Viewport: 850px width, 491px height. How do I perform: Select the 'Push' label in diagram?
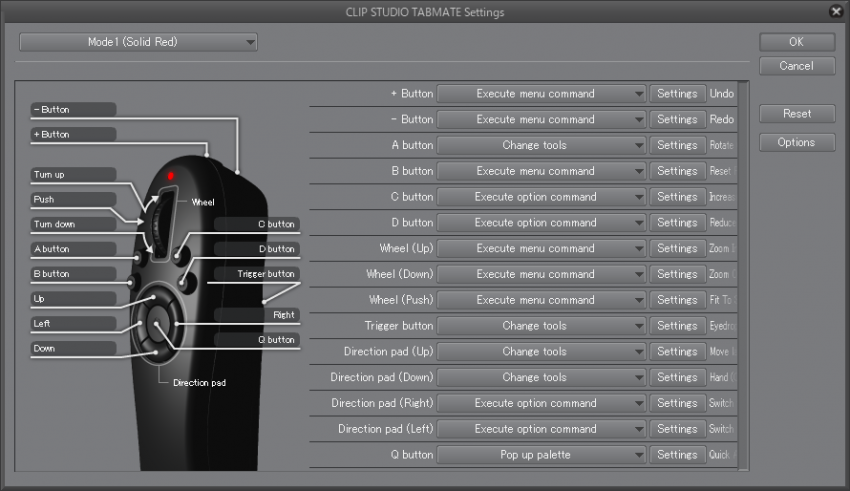click(x=73, y=199)
